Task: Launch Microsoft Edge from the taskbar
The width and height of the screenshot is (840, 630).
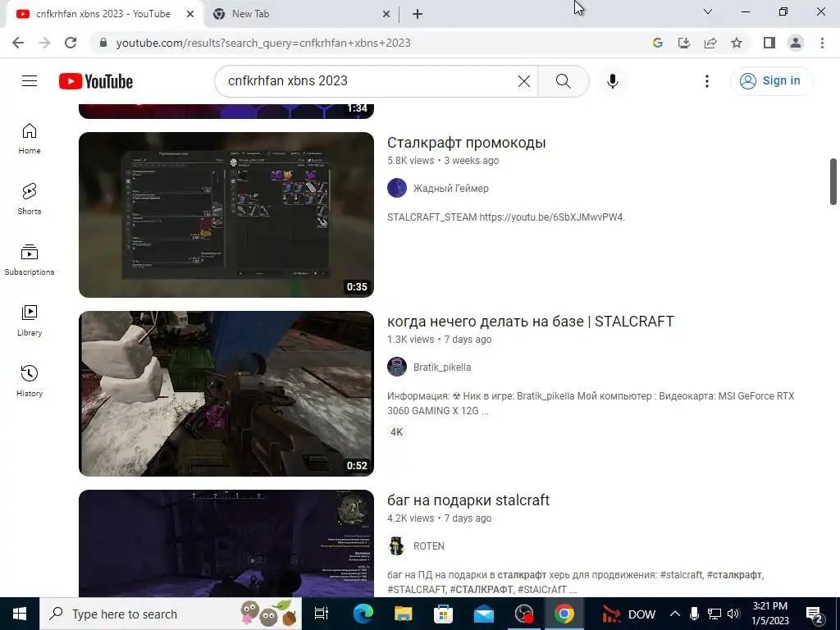Action: (363, 614)
